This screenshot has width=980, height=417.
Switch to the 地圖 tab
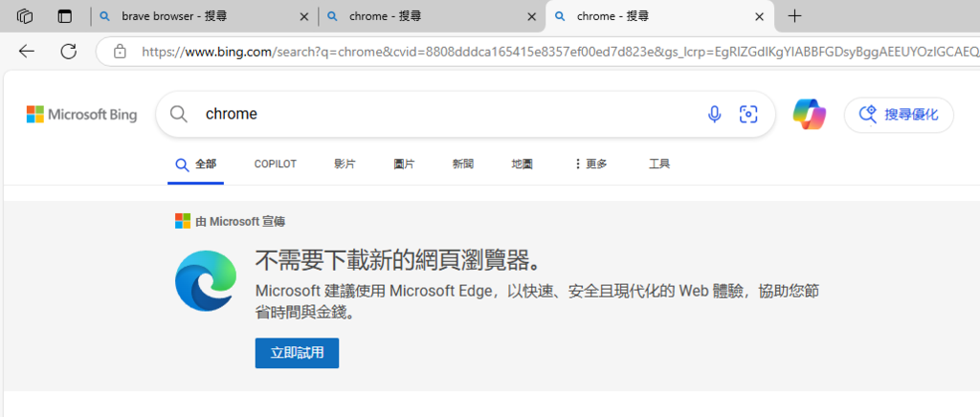[522, 165]
